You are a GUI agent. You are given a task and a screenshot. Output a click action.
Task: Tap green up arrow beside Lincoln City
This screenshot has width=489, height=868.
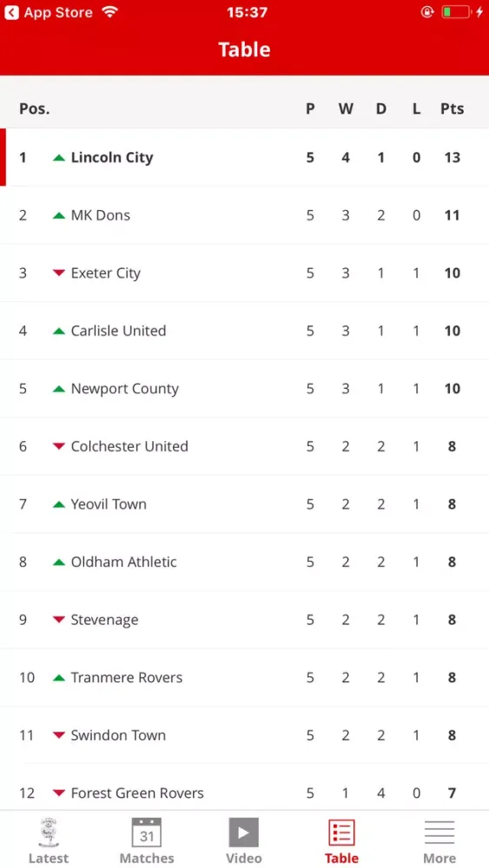pyautogui.click(x=59, y=158)
